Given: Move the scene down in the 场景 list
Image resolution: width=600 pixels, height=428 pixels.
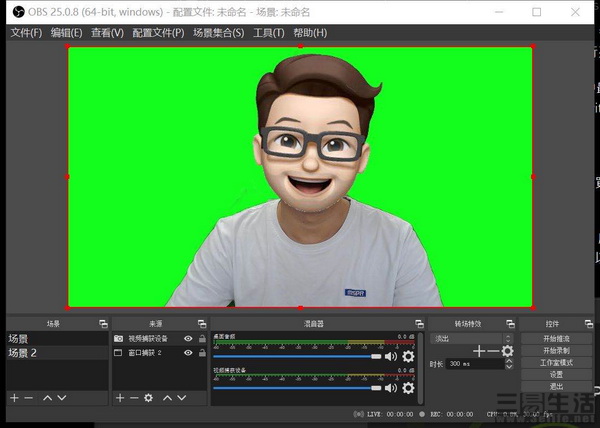Looking at the screenshot, I should [x=62, y=398].
